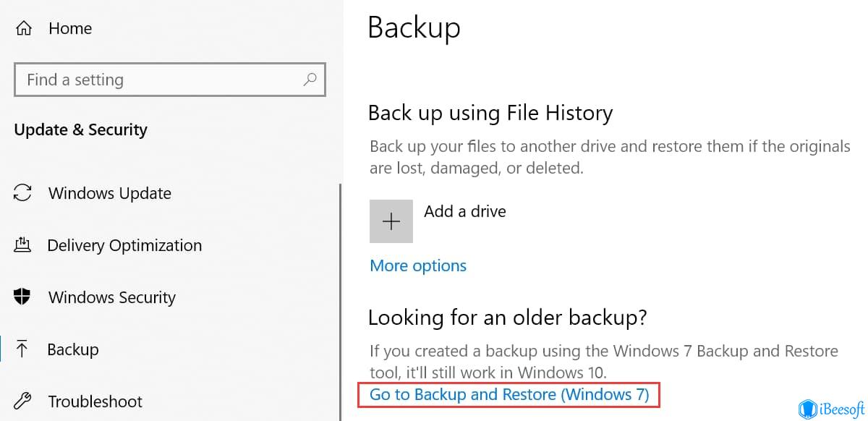Open More options link

point(418,265)
